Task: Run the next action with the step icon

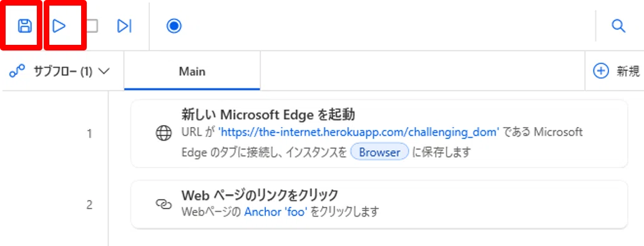Action: click(x=124, y=26)
